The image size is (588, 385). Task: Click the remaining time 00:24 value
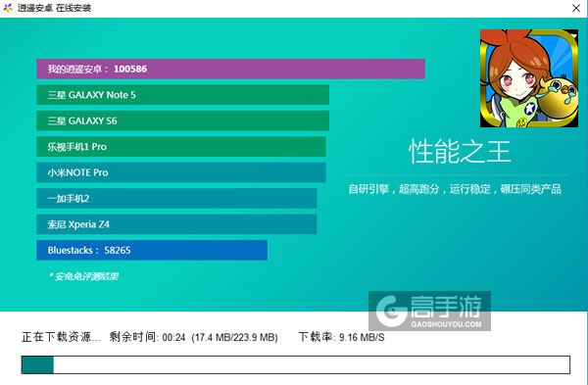click(174, 338)
